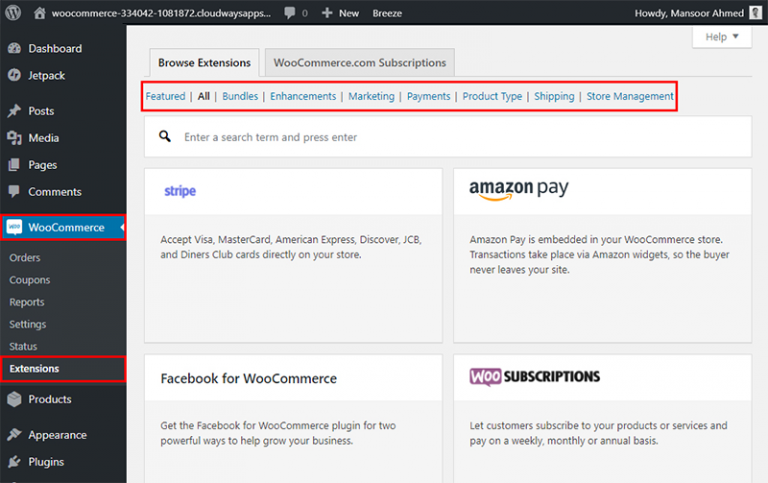The width and height of the screenshot is (768, 483).
Task: Open Howdy, Mansoor Ahmed account menu
Action: point(698,13)
